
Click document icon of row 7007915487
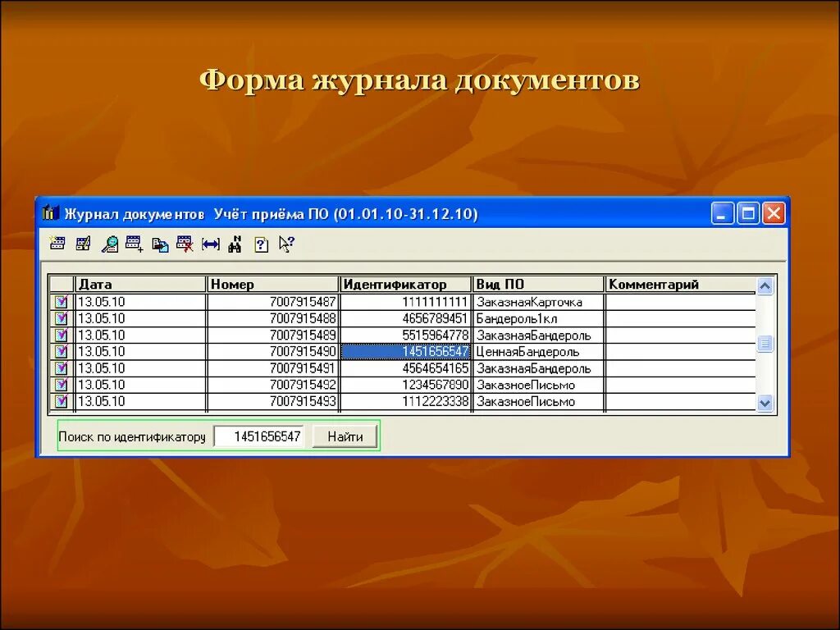click(x=61, y=302)
